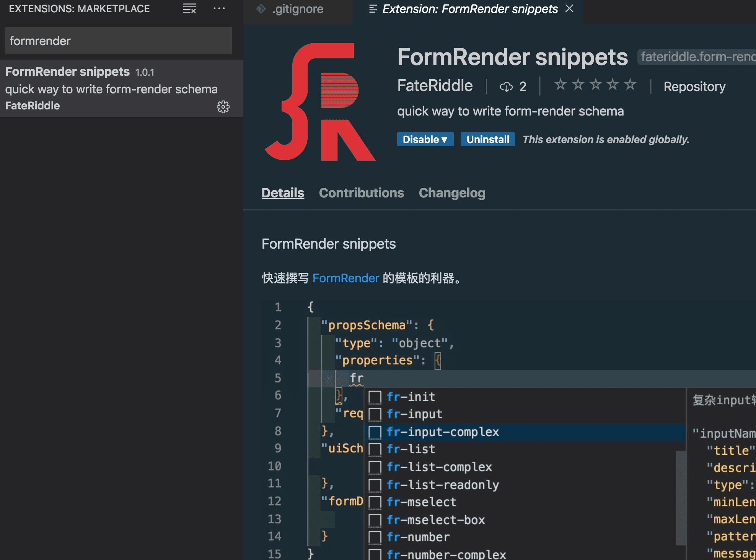Click the star rating of the extension
This screenshot has height=560, width=756.
pos(595,85)
